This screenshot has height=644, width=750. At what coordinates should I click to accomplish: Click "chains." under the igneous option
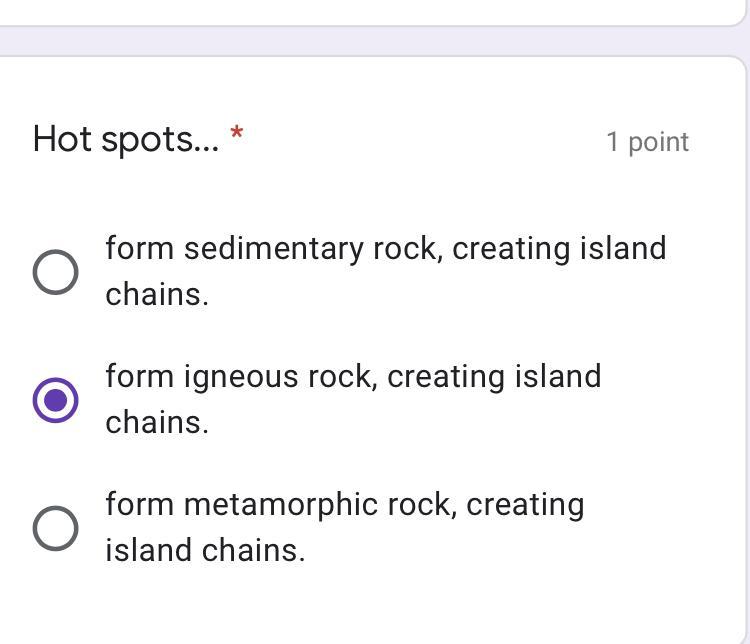[157, 422]
